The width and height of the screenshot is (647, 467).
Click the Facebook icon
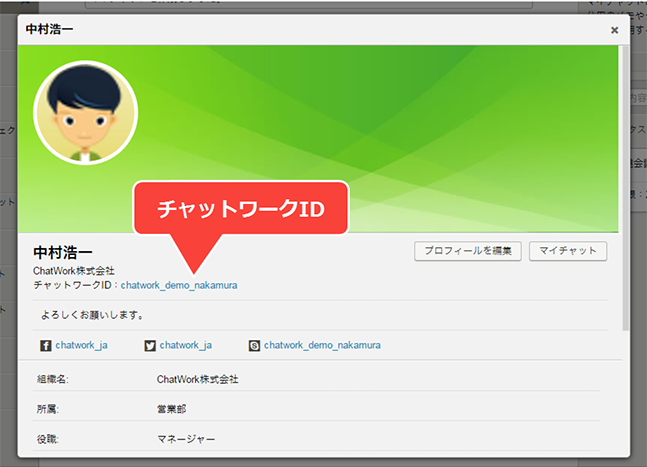(45, 345)
